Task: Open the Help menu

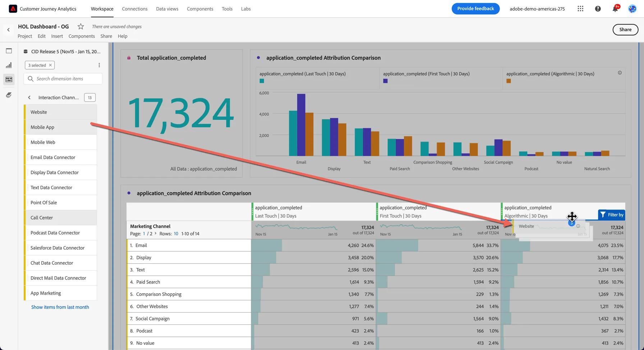Action: click(123, 36)
